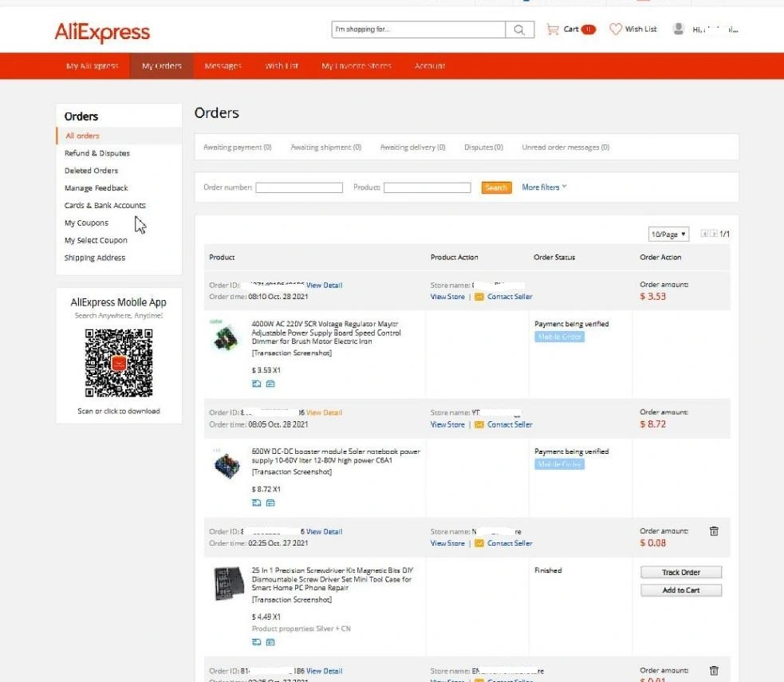Go to previous page arrow
The image size is (784, 682).
pos(704,234)
